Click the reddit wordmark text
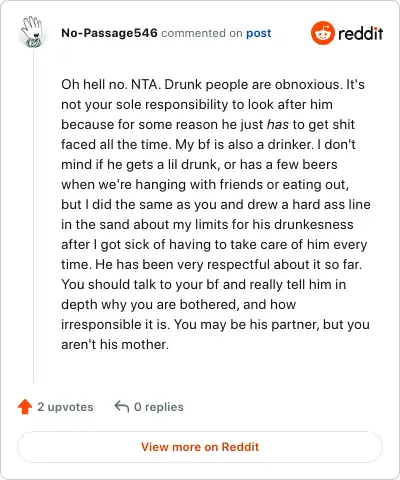This screenshot has height=480, width=400. pyautogui.click(x=360, y=33)
